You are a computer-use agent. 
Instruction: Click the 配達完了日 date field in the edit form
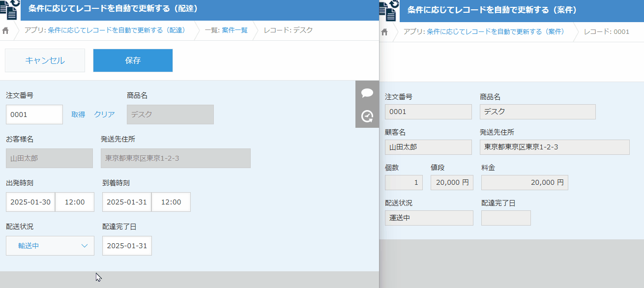(127, 246)
